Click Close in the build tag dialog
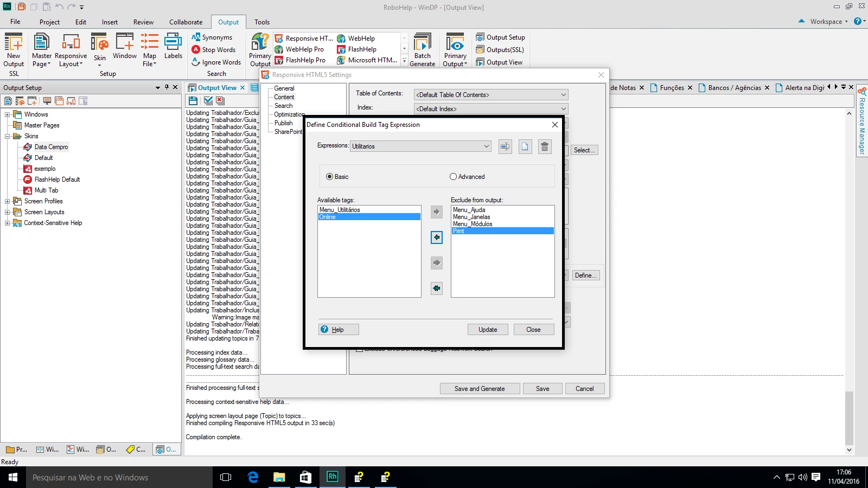Screen dimensions: 868x488 click(533, 330)
